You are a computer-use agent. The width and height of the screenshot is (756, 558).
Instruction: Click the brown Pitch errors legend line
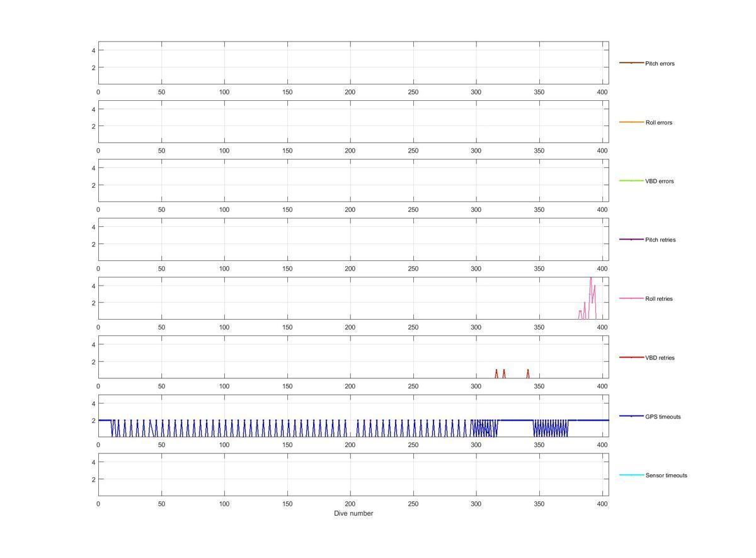(631, 63)
